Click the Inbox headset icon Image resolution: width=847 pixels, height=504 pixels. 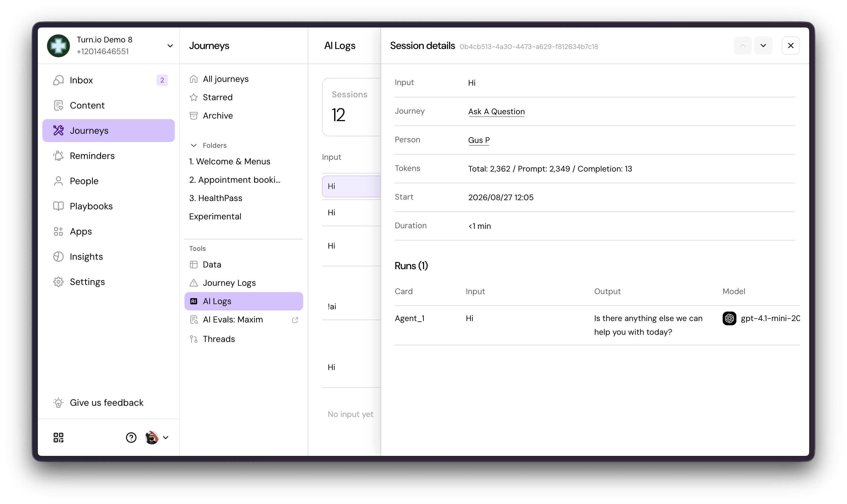(58, 80)
